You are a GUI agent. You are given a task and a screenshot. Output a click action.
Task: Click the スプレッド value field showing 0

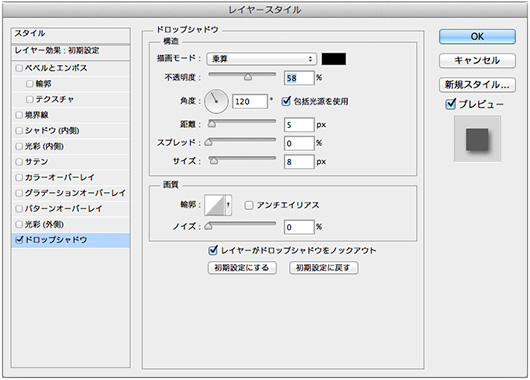(x=299, y=143)
